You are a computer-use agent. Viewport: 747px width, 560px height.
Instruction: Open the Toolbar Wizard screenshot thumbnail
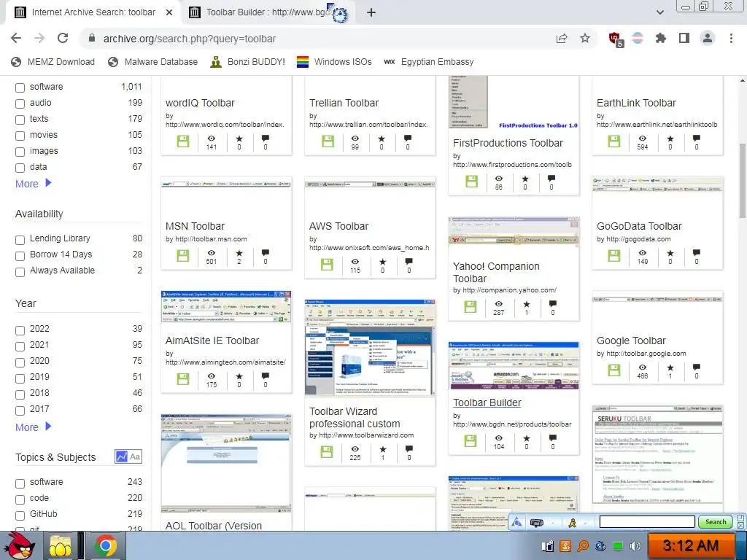click(x=370, y=348)
